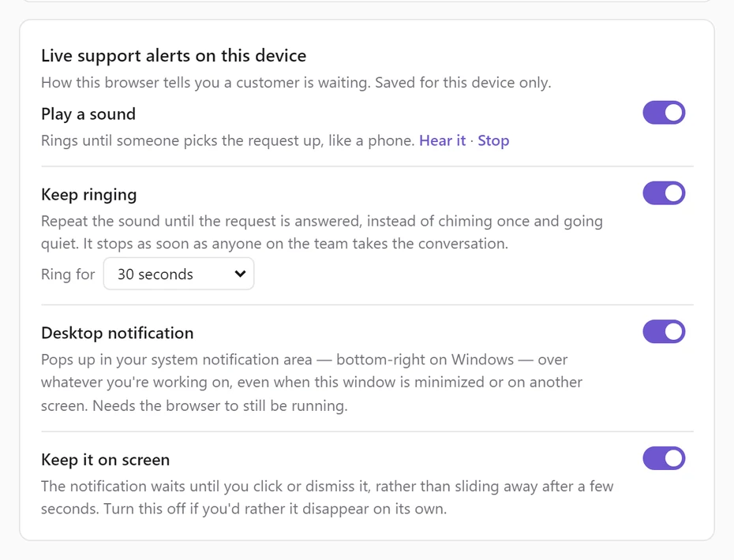Disable the Keep ringing switch

[x=664, y=193]
